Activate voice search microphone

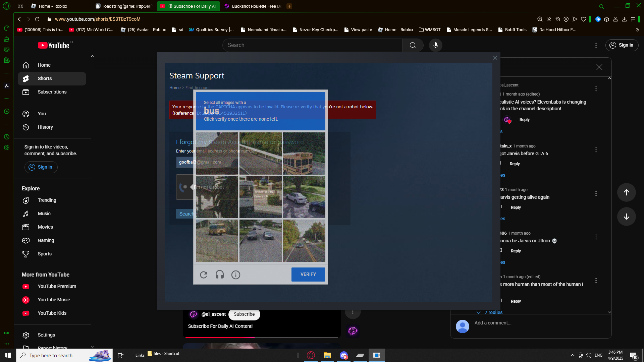click(435, 45)
